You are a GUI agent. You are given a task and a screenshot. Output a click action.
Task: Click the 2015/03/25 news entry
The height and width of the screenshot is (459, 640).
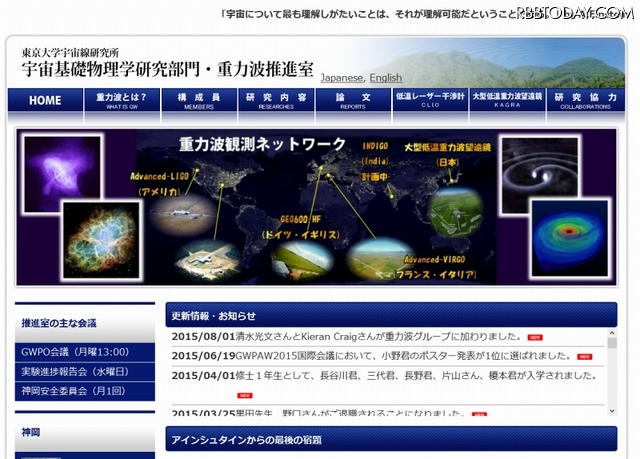tap(318, 412)
